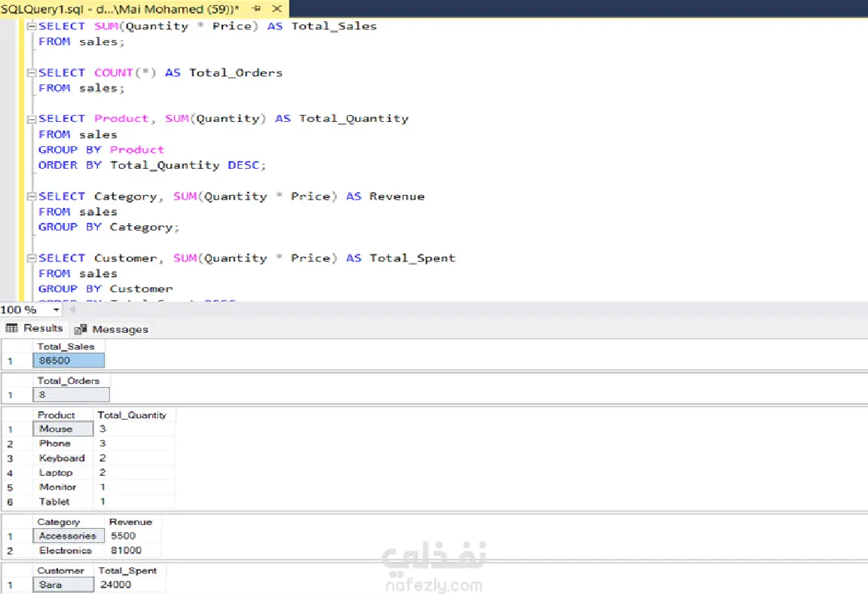Viewport: 868px width, 595px height.
Task: Select the Sara customer cell
Action: (x=63, y=585)
